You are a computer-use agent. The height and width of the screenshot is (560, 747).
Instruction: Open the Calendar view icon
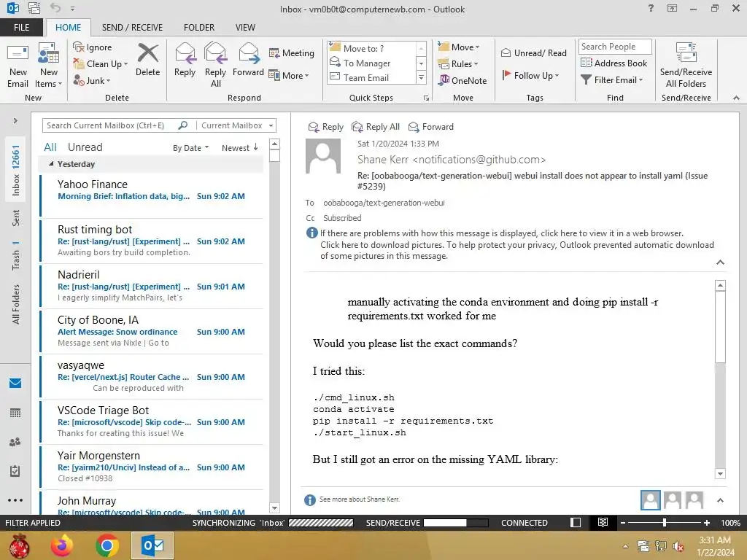coord(15,413)
